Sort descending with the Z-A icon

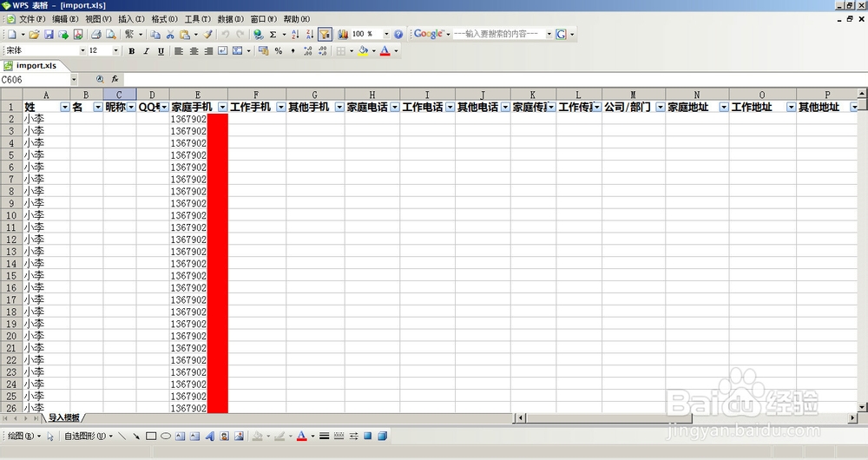tap(310, 35)
